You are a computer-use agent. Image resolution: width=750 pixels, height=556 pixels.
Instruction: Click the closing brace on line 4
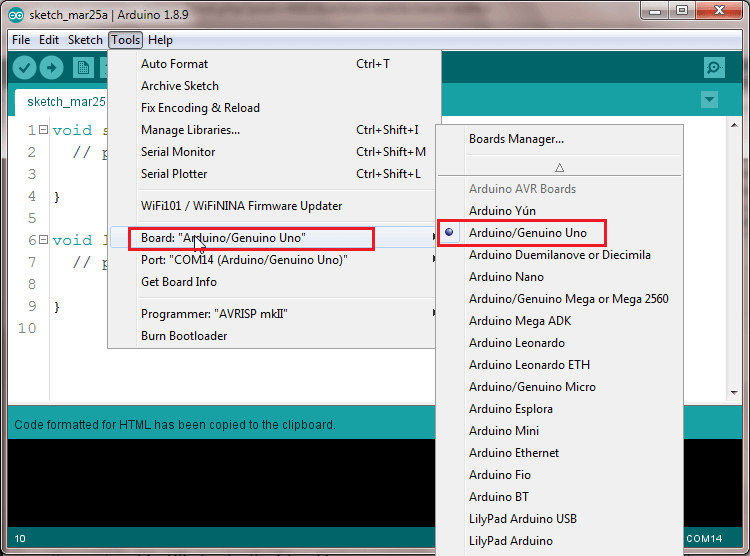pyautogui.click(x=57, y=197)
